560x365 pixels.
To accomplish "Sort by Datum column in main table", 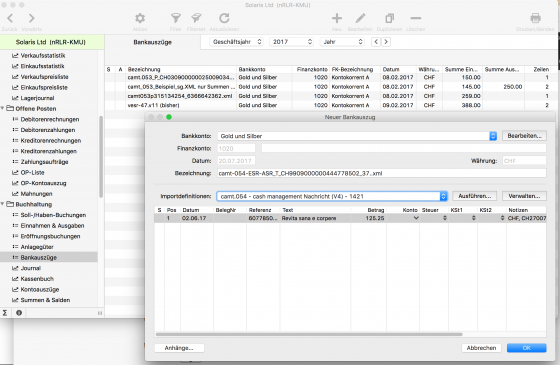I will [x=398, y=69].
